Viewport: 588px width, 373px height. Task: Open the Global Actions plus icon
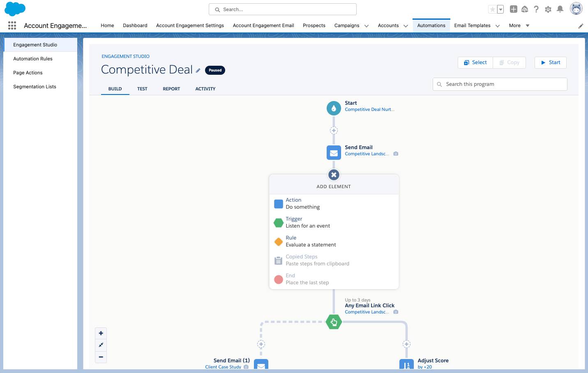[x=513, y=9]
